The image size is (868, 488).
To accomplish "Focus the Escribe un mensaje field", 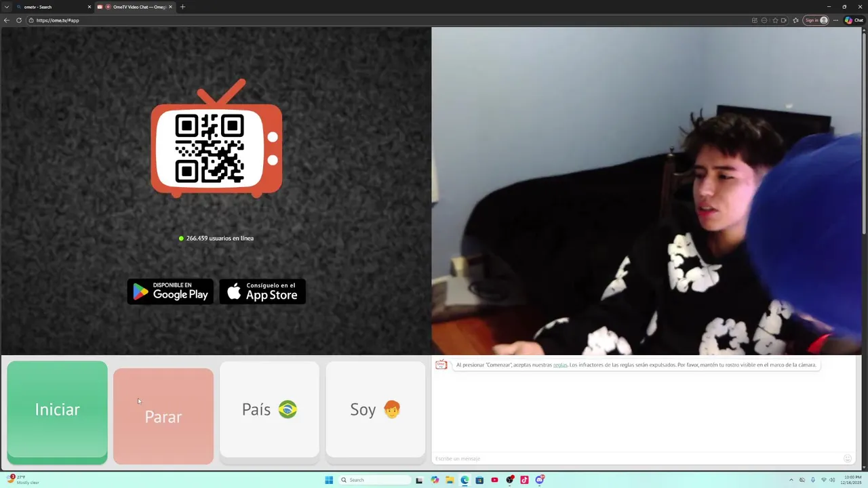I will (x=637, y=459).
